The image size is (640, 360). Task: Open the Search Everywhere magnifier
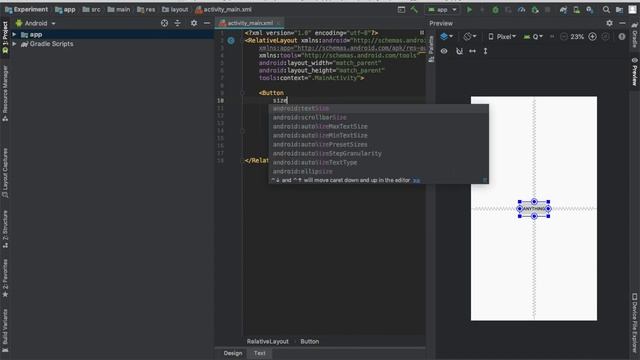[x=606, y=9]
